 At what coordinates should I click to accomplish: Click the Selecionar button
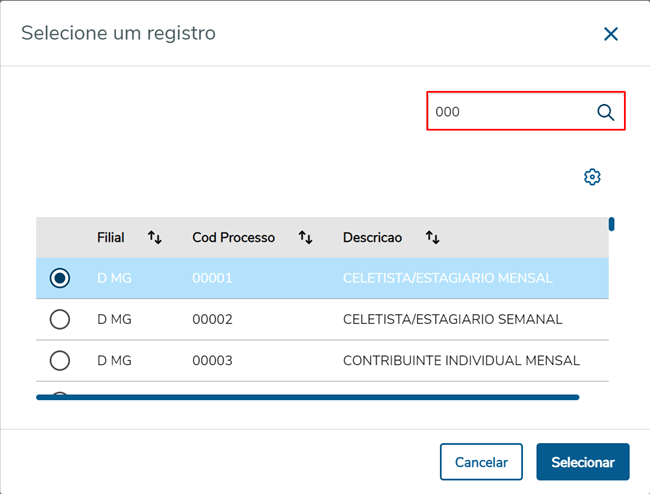583,462
